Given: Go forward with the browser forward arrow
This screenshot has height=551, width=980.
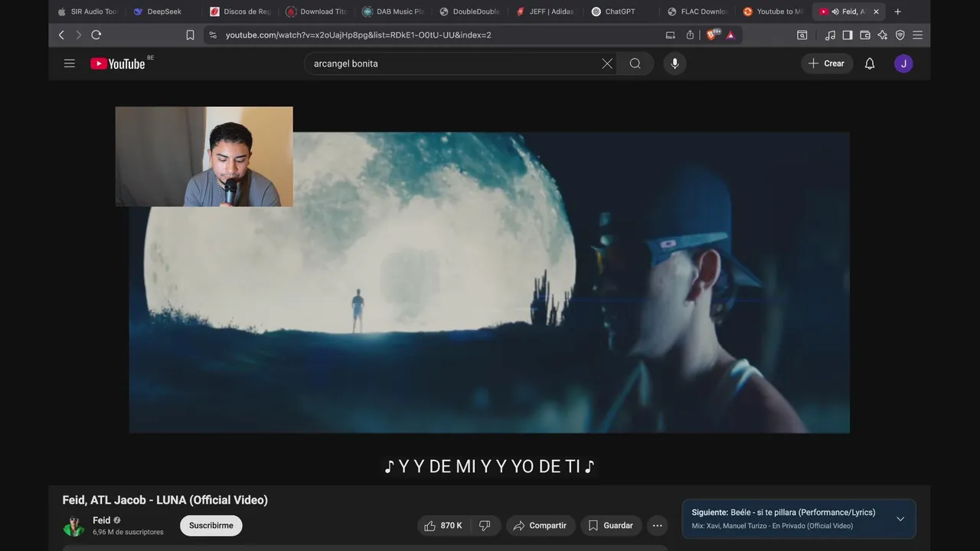Looking at the screenshot, I should coord(78,34).
